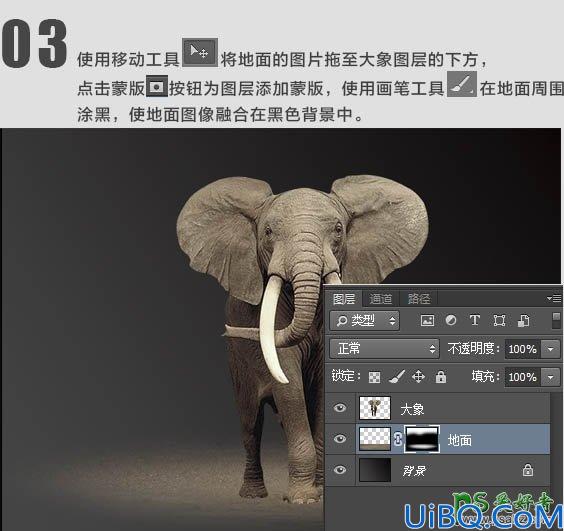The height and width of the screenshot is (531, 564).
Task: Filter layers by shape layer icon
Action: pos(499,320)
